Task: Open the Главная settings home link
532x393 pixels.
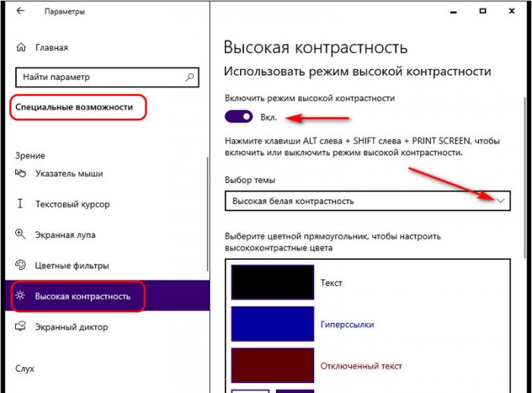Action: [52, 47]
